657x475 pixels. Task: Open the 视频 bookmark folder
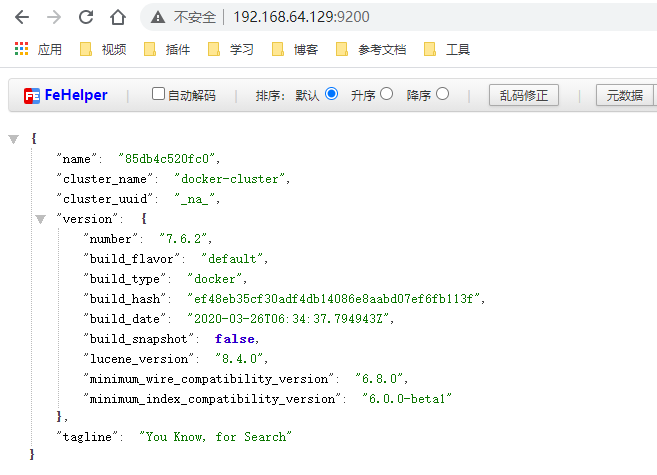[x=103, y=49]
